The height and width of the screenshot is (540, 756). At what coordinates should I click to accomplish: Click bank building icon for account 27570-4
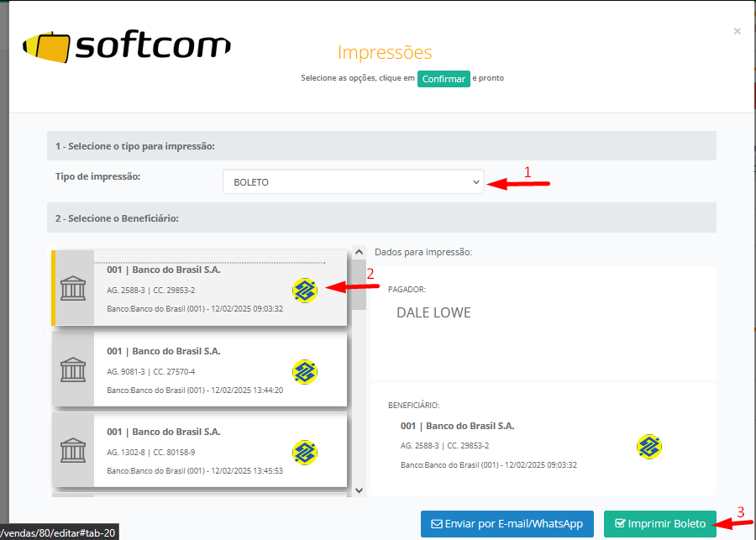[73, 370]
